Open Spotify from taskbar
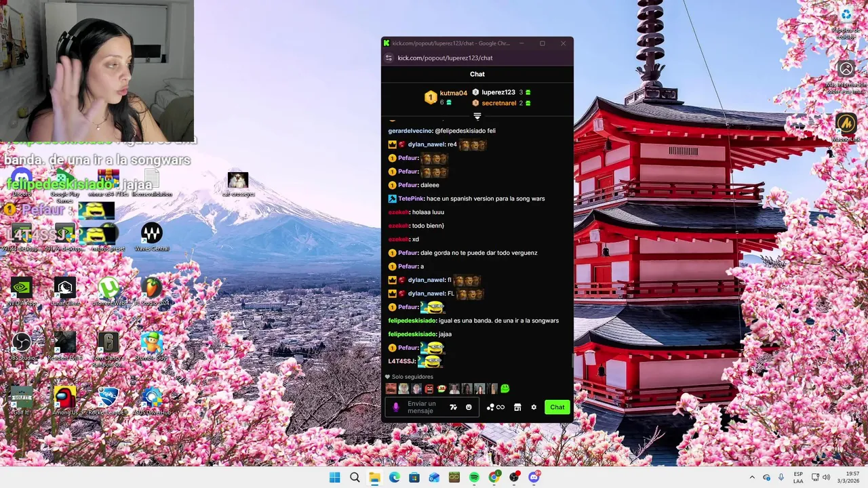Viewport: 868px width, 488px height. (x=474, y=478)
